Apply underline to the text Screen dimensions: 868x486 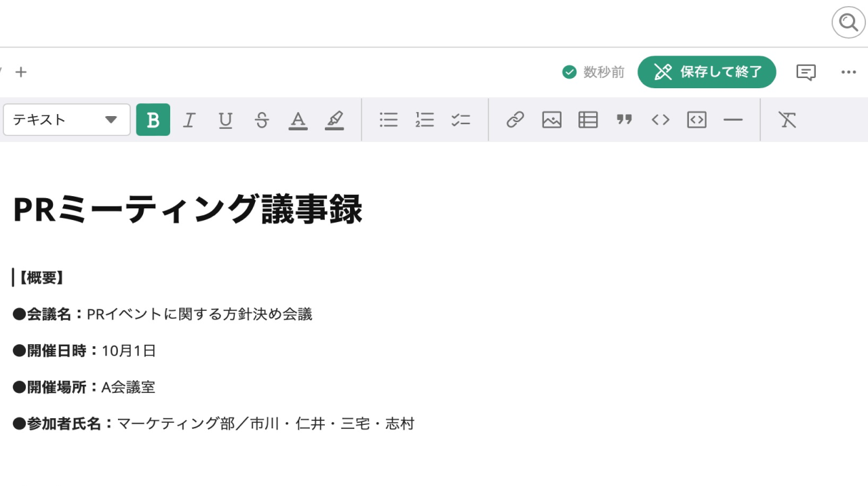click(225, 119)
